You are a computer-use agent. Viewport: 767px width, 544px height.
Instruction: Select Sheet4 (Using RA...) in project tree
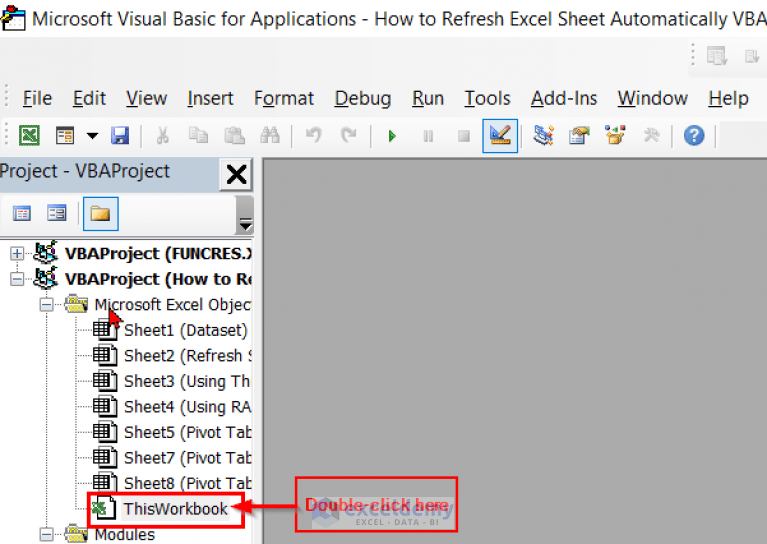click(x=188, y=407)
